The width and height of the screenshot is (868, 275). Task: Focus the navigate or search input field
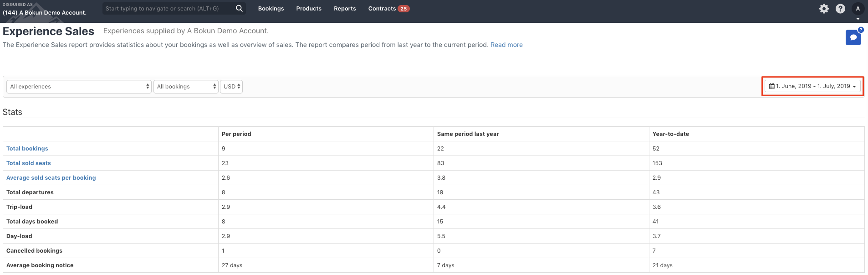tap(168, 9)
